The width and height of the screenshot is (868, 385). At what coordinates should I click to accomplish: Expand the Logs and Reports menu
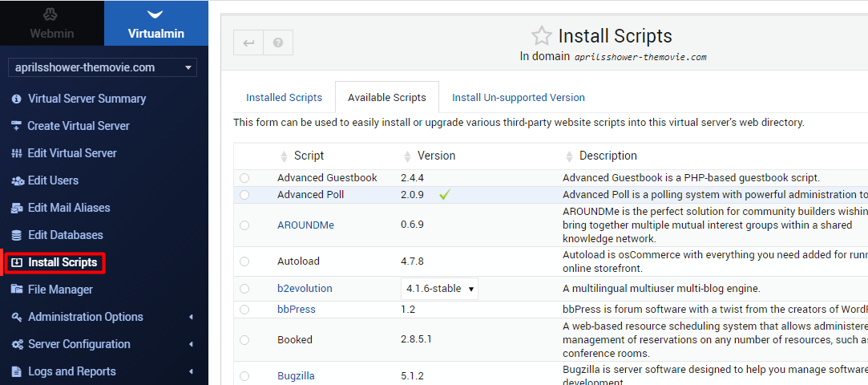191,371
